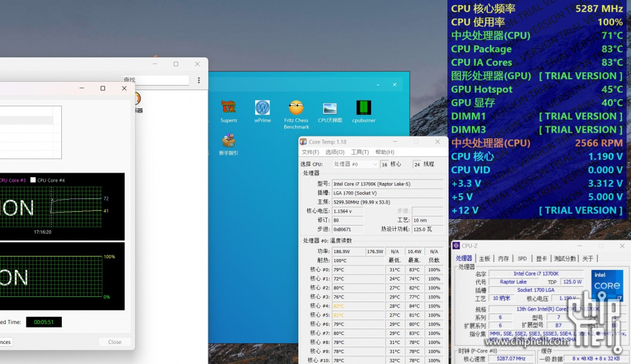Screen dimensions: 631x364
Task: Click the CPU-Z title bar icon
Action: (x=456, y=245)
